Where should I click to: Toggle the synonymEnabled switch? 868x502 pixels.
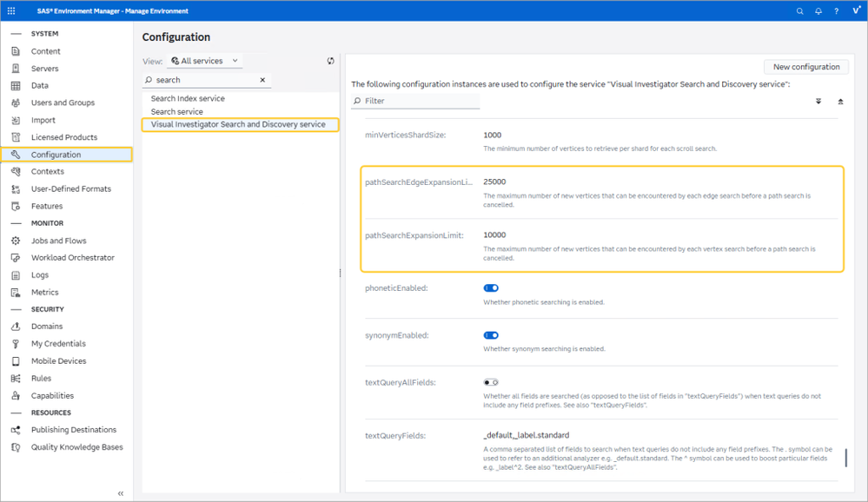(491, 335)
